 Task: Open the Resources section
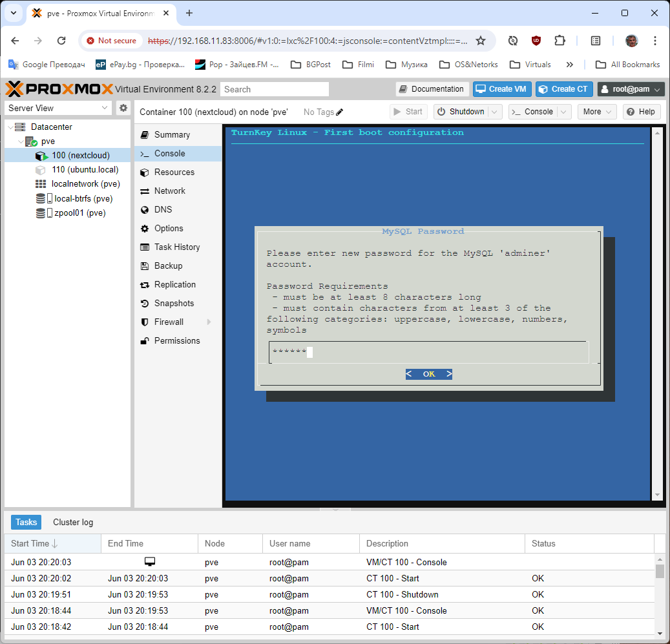[x=178, y=172]
